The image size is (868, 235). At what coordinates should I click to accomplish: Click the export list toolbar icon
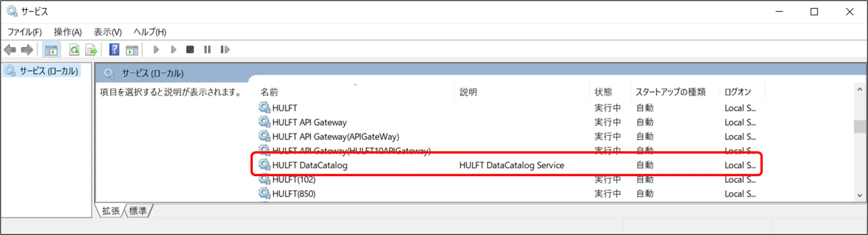[91, 50]
